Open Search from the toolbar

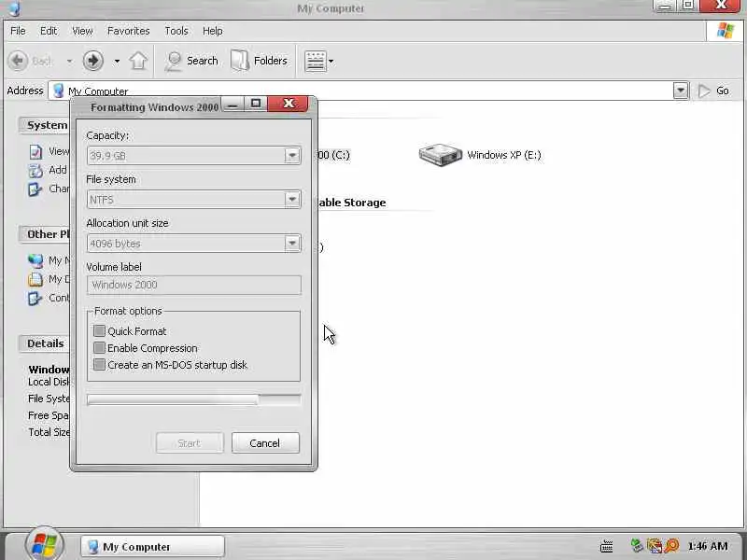pyautogui.click(x=191, y=61)
